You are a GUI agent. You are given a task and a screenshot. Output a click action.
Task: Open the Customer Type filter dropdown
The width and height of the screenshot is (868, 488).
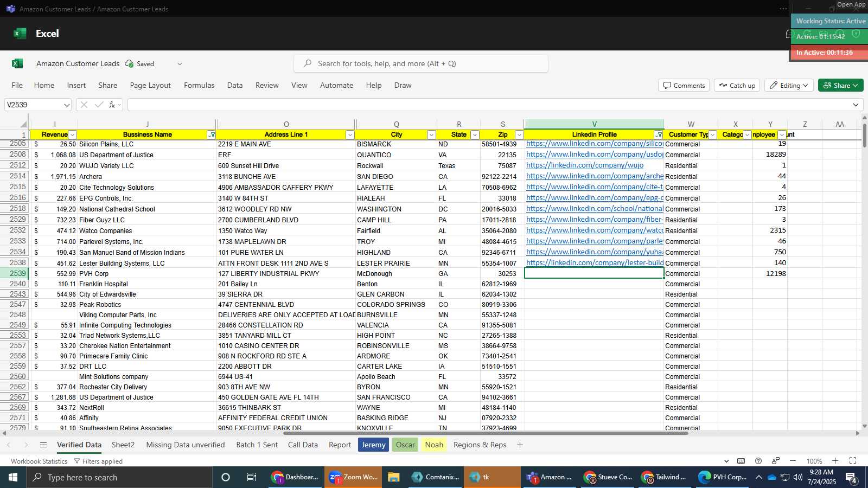(x=713, y=135)
